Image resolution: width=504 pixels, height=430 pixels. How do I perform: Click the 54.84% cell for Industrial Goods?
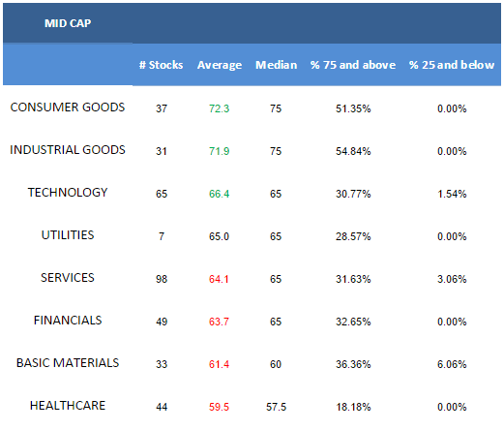tap(353, 151)
